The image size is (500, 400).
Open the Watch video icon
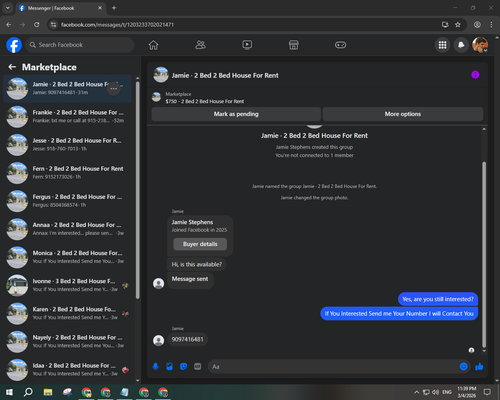point(247,45)
